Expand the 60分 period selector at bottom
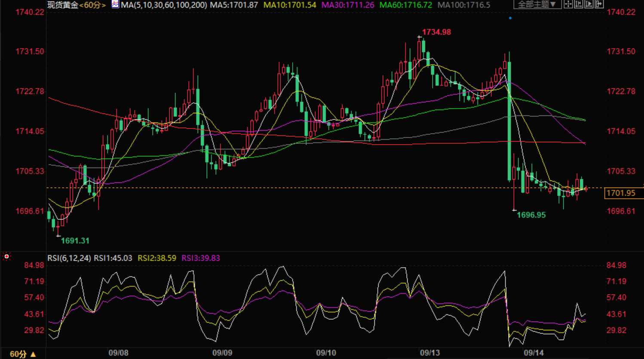 pos(23,354)
